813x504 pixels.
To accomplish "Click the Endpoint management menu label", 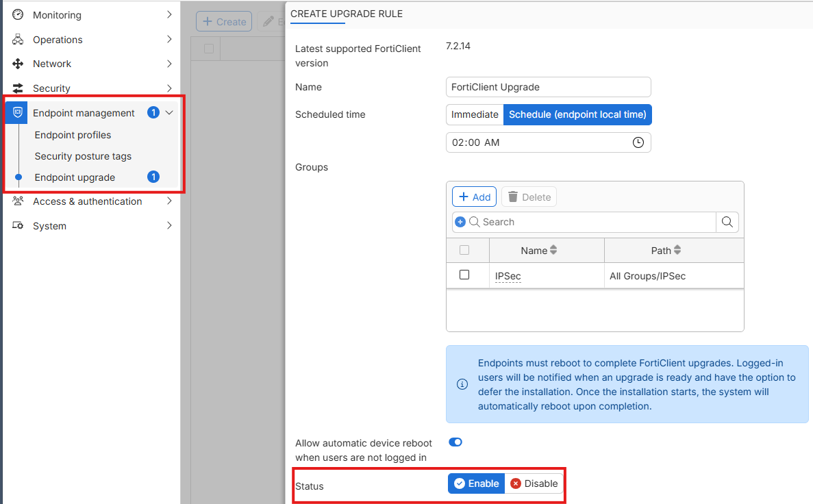I will [x=84, y=113].
